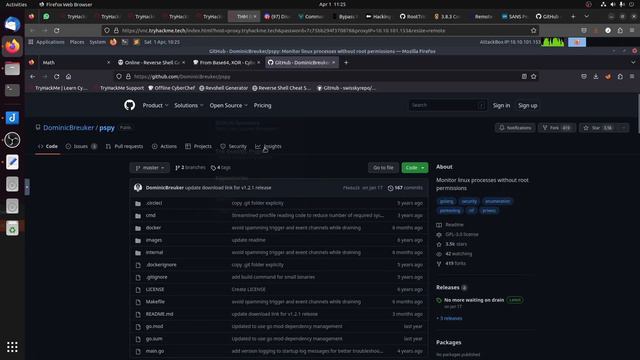
Task: Go to Pricing page
Action: [262, 105]
